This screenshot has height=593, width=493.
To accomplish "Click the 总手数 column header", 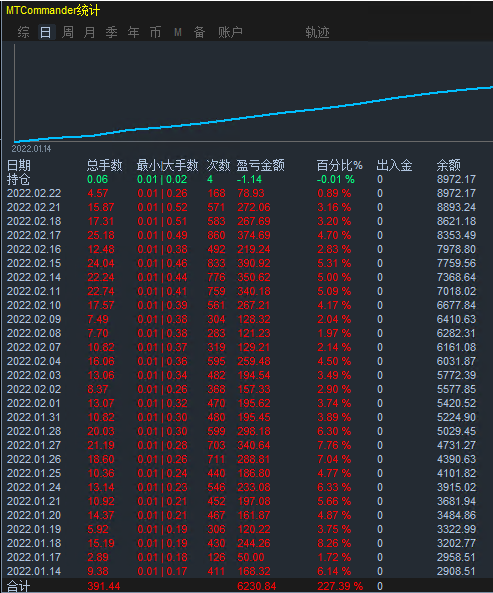I will tap(105, 165).
